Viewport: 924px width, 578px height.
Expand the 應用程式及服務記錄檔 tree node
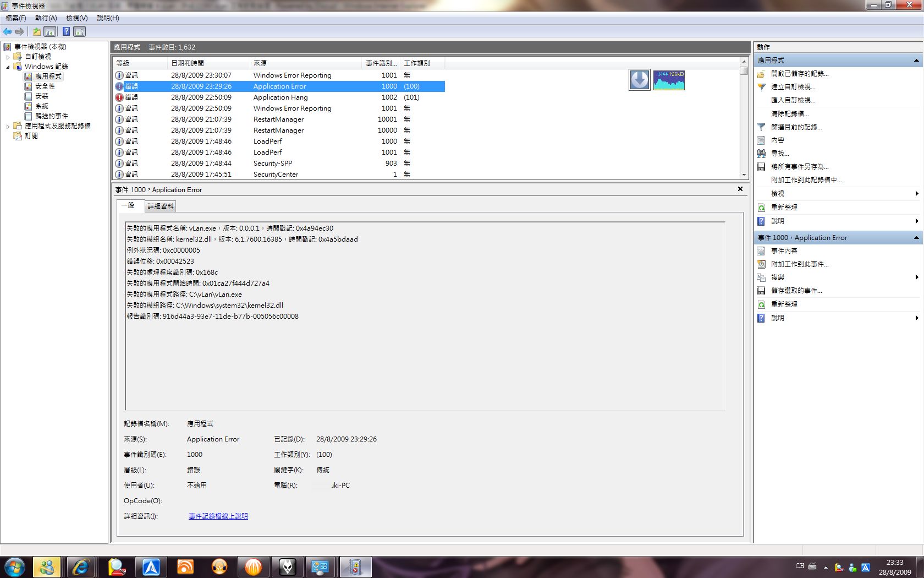[x=8, y=126]
